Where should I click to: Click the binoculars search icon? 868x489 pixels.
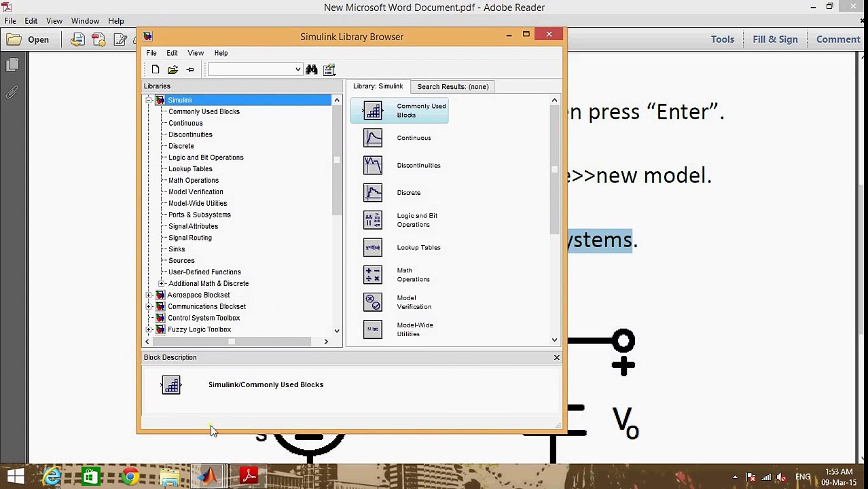click(312, 69)
